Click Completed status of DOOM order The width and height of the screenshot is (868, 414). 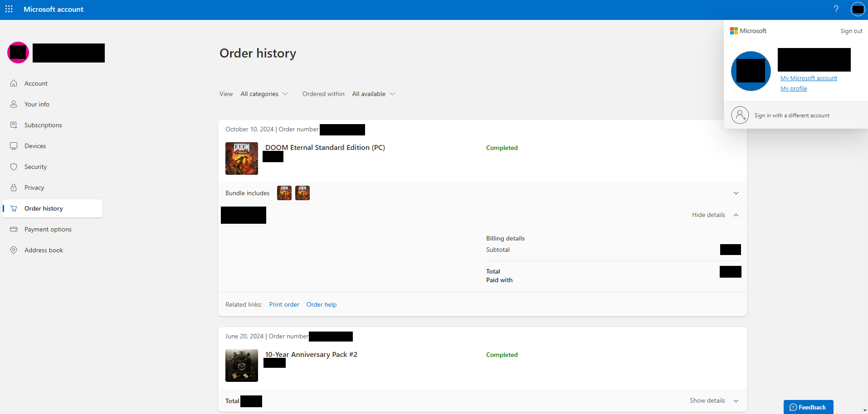coord(502,148)
